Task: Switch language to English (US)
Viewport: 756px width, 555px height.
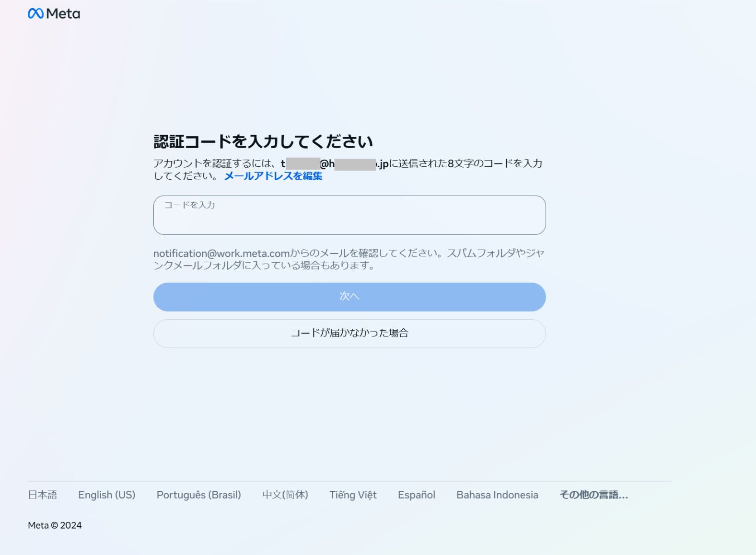Action: tap(106, 495)
